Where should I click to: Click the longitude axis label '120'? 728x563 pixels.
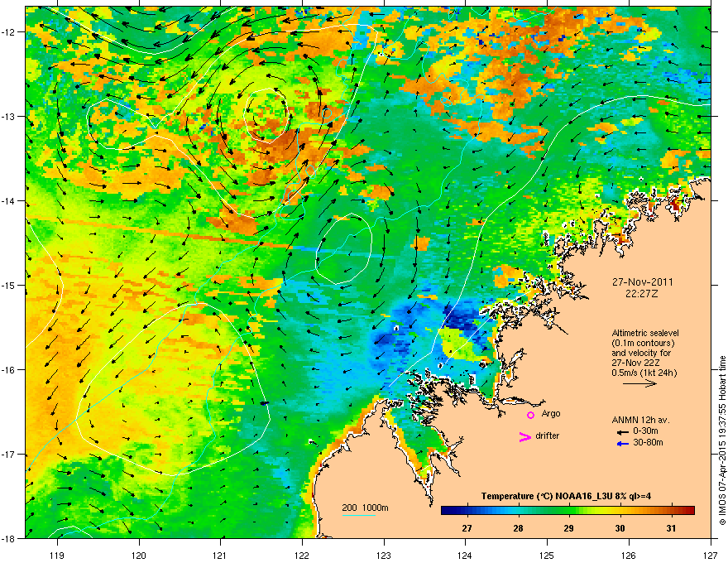[139, 555]
